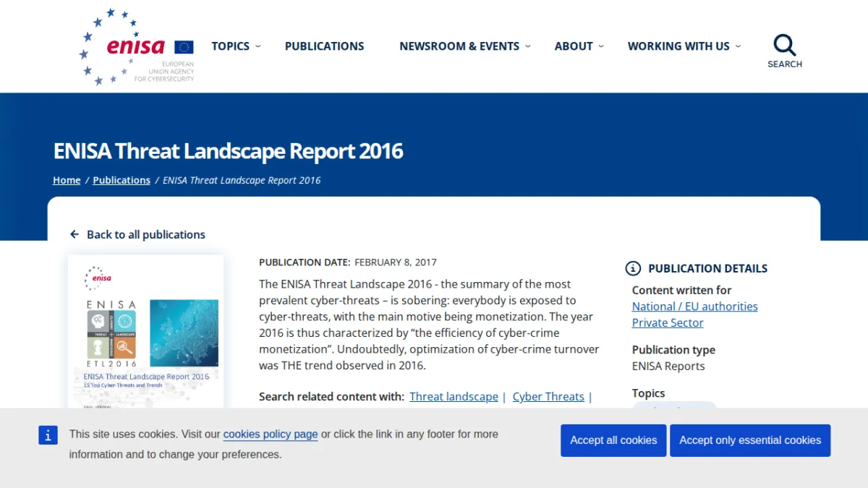Open the About menu item
868x488 pixels.
(x=574, y=46)
